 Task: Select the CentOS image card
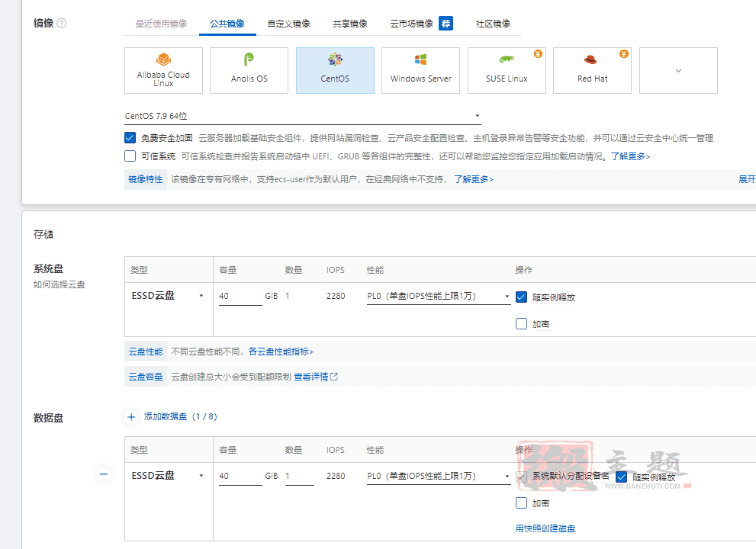pos(335,70)
